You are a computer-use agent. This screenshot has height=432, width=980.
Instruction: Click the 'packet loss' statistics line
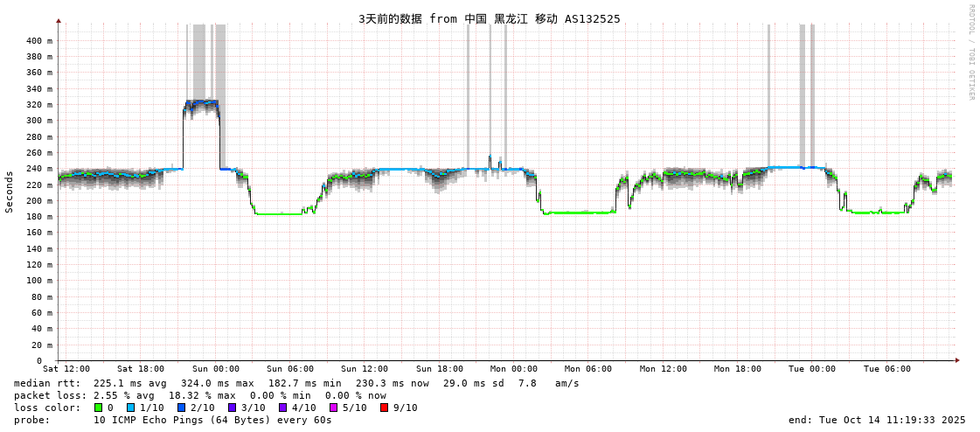coord(200,395)
